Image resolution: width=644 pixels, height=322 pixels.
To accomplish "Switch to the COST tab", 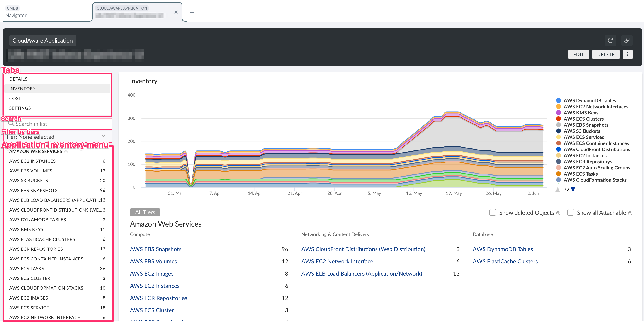I will click(15, 98).
